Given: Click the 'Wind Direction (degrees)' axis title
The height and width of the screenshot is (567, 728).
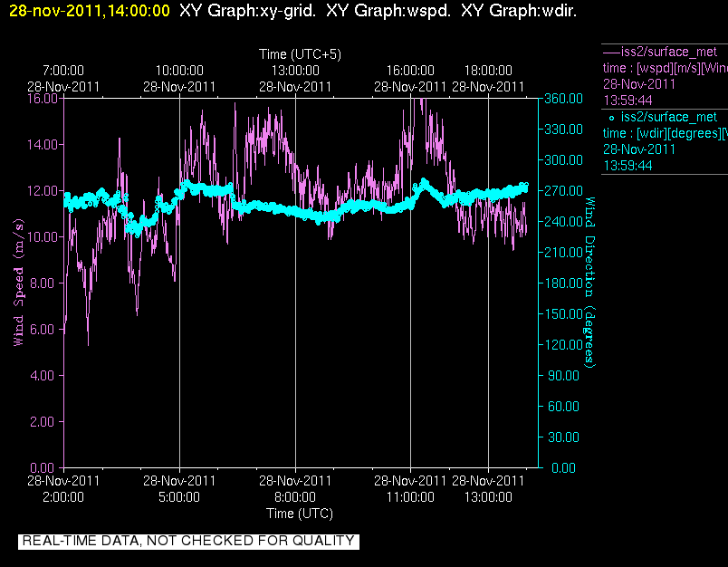Looking at the screenshot, I should [589, 283].
